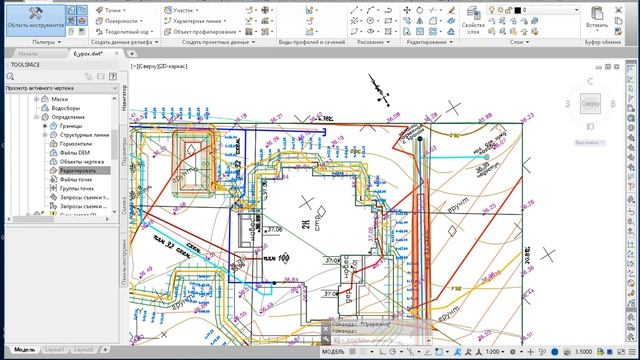Select the Copy tool in Редактирование
The width and height of the screenshot is (640, 360).
pos(407,20)
